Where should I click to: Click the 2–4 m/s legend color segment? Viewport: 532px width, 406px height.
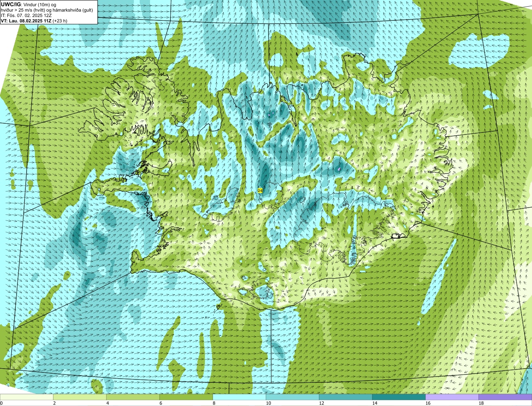click(x=80, y=397)
